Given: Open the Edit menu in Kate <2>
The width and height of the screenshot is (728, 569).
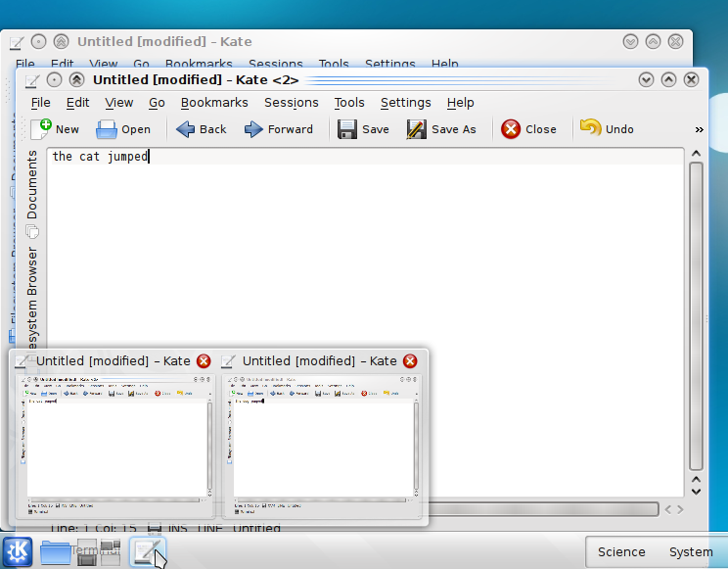Looking at the screenshot, I should (77, 102).
